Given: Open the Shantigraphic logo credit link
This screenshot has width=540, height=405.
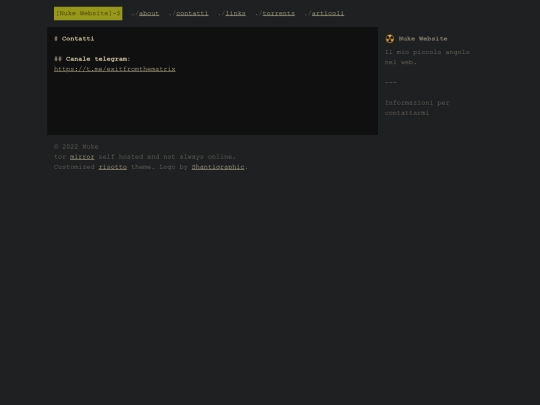Looking at the screenshot, I should (218, 167).
